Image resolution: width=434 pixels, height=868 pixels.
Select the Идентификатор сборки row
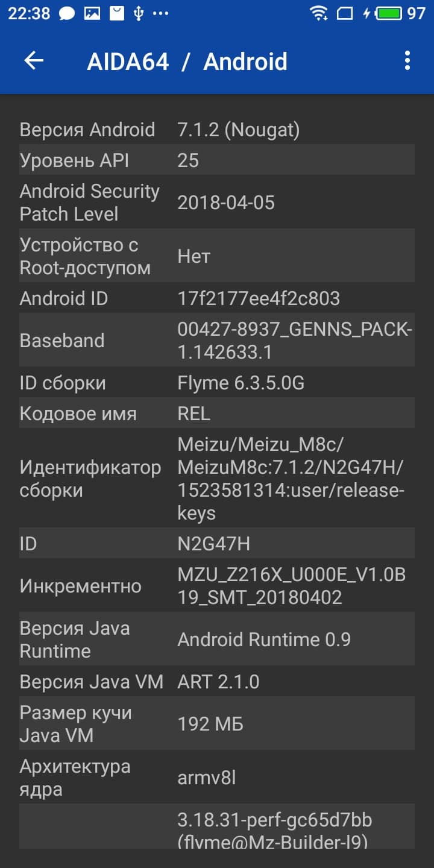[217, 478]
